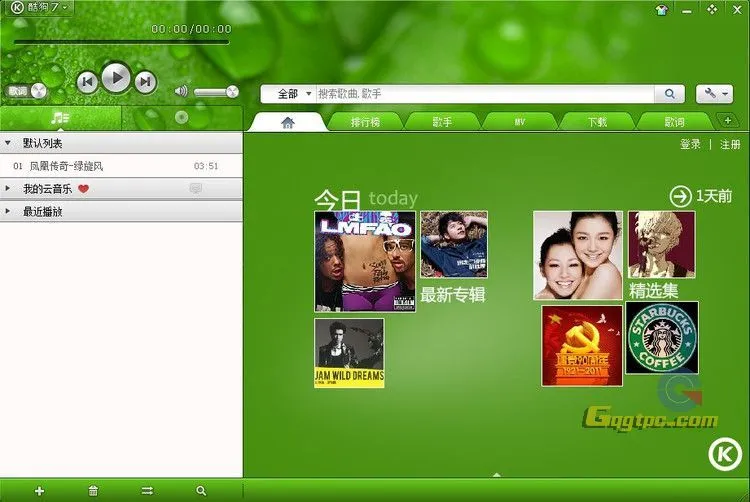750x502 pixels.
Task: Play the current track
Action: (116, 77)
